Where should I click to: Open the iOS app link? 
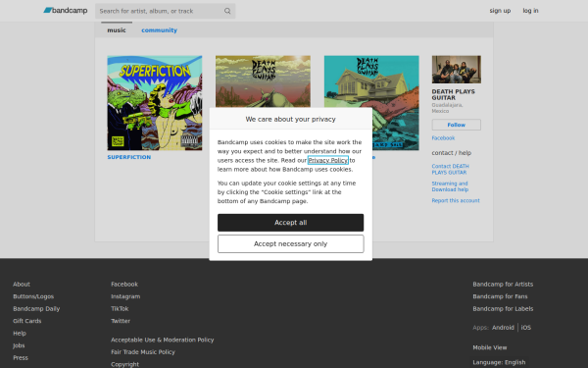[525, 328]
